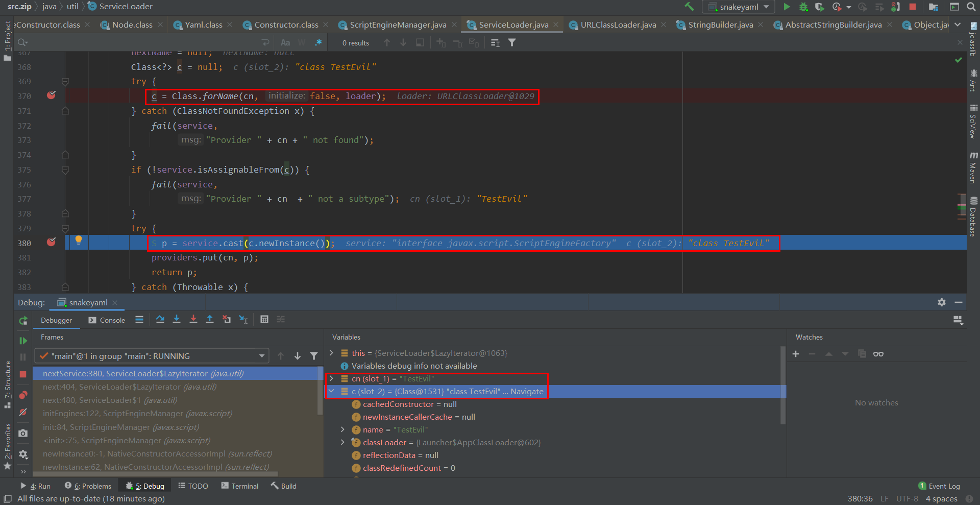
Task: Close the snakeyaml debug session tab
Action: click(115, 303)
